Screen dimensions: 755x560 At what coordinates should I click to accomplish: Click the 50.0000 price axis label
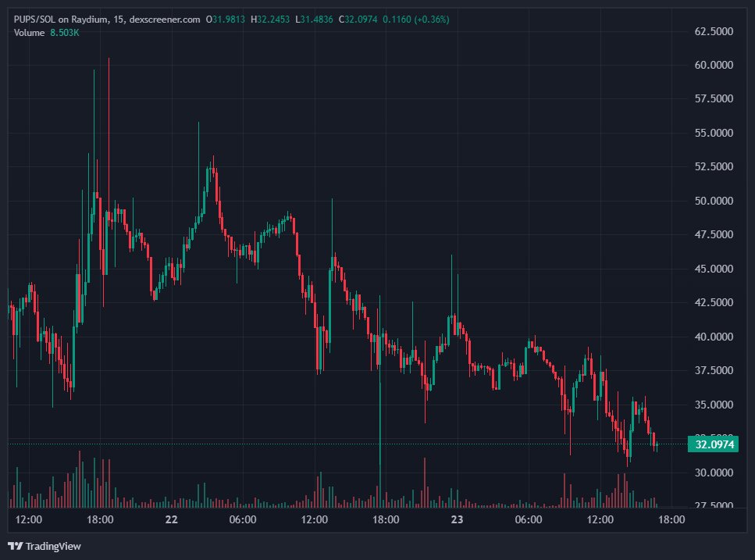pyautogui.click(x=714, y=201)
